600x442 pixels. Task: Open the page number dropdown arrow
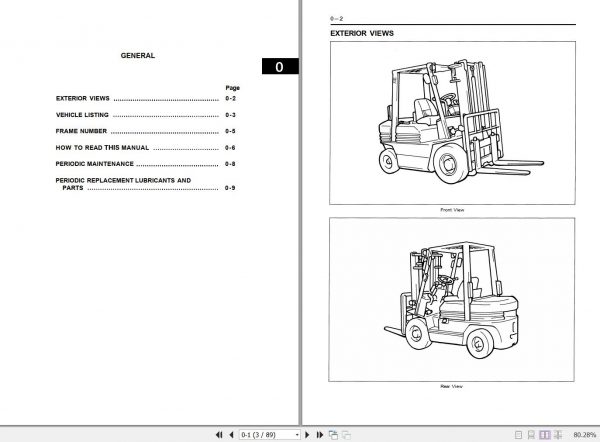(x=297, y=435)
